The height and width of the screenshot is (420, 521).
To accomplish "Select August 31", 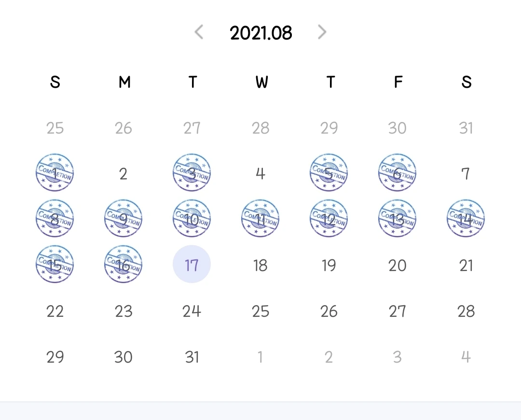I will point(192,357).
